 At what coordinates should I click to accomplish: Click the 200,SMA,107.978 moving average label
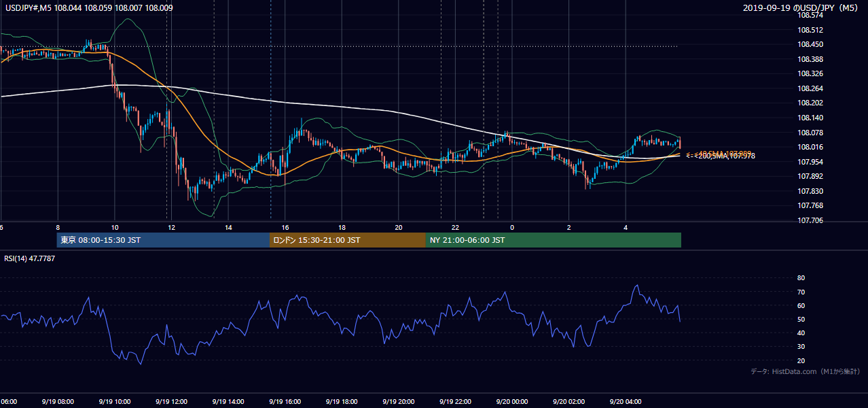tap(725, 156)
